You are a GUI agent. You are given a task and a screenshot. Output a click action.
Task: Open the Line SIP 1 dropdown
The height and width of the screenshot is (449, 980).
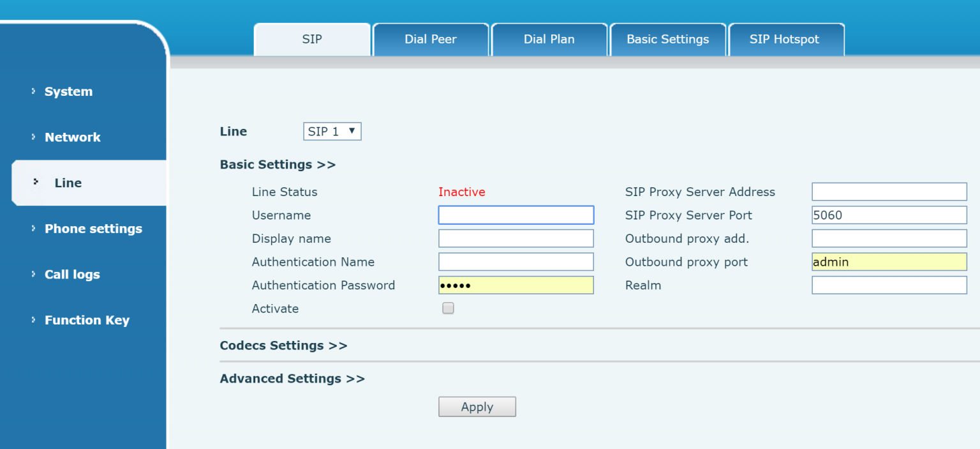click(x=332, y=132)
